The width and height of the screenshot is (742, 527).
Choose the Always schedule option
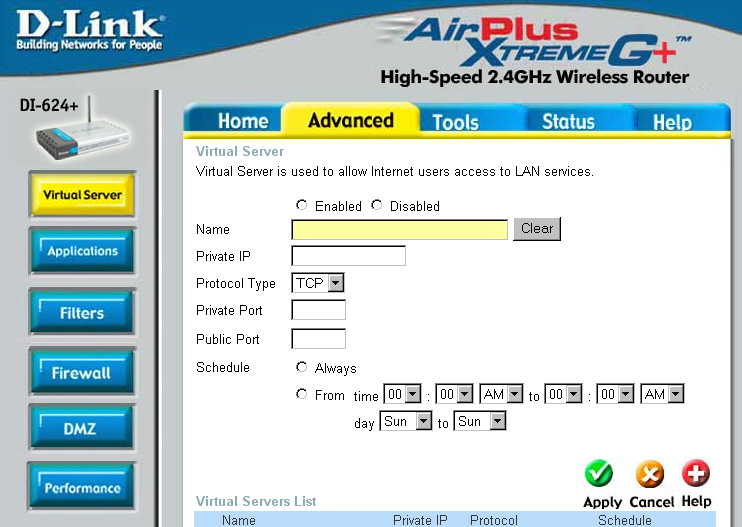click(x=301, y=367)
